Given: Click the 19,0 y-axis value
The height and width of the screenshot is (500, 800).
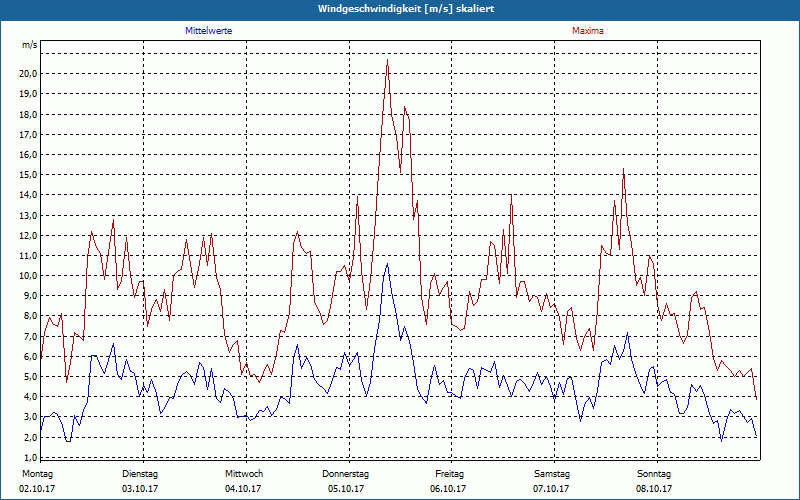Looking at the screenshot, I should (x=28, y=94).
